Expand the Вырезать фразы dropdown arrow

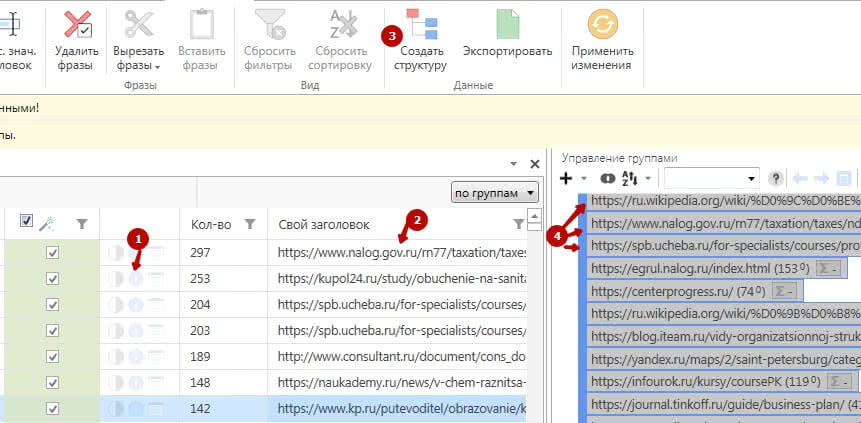158,67
